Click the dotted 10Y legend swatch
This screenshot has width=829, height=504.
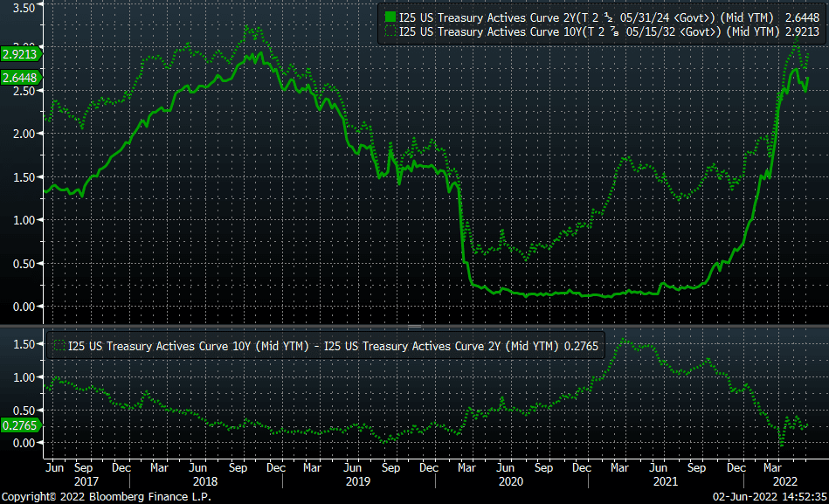(x=390, y=31)
